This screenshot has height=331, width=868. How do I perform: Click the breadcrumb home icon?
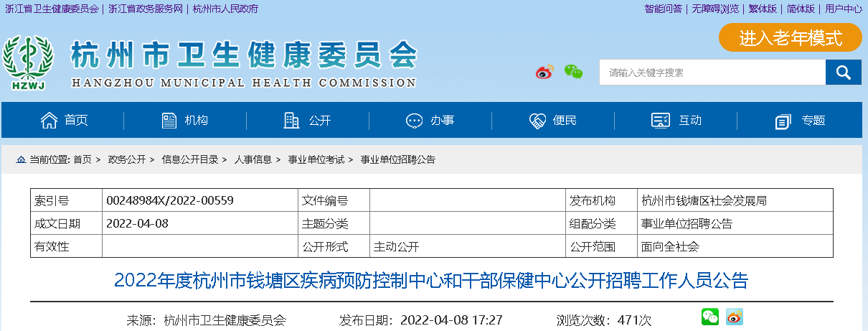[x=21, y=159]
